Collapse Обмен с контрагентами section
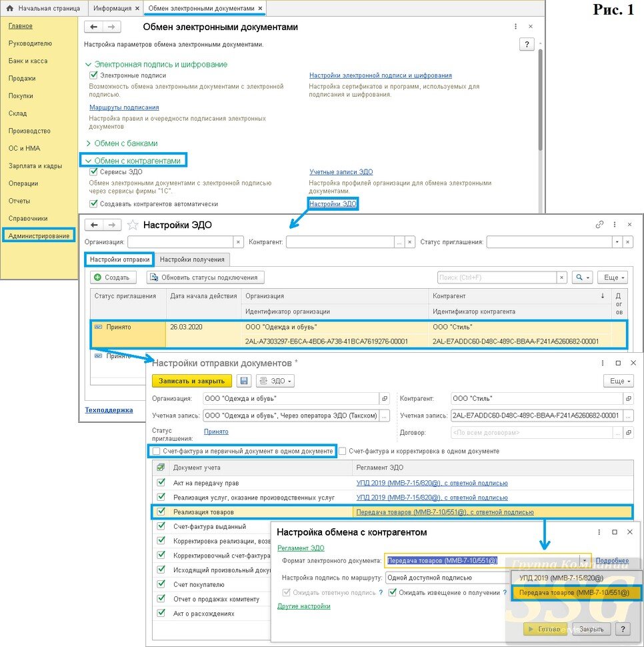This screenshot has width=644, height=647. (x=88, y=161)
